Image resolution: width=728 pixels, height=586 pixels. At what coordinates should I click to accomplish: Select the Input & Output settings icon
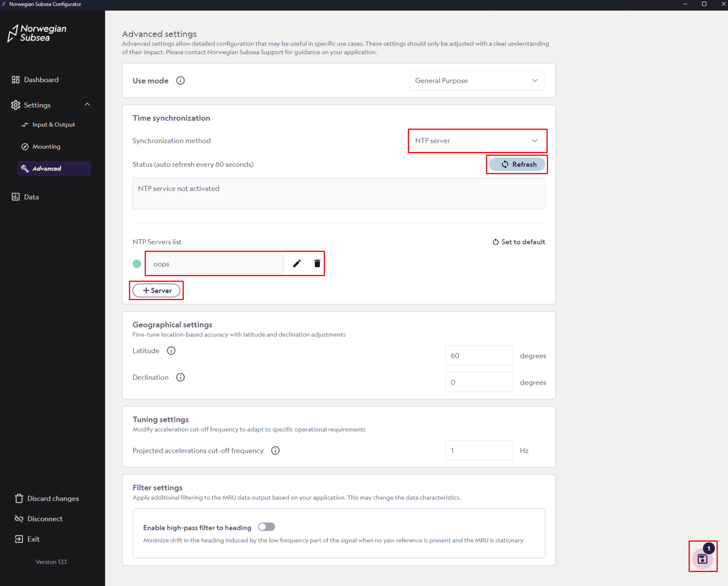25,124
